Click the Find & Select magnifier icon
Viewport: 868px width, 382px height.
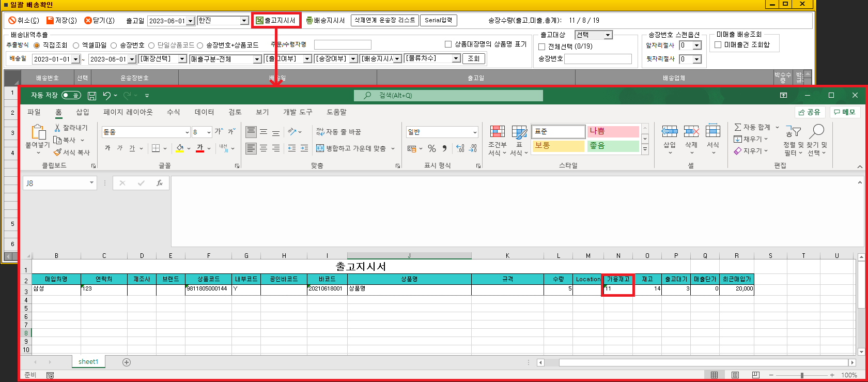817,132
